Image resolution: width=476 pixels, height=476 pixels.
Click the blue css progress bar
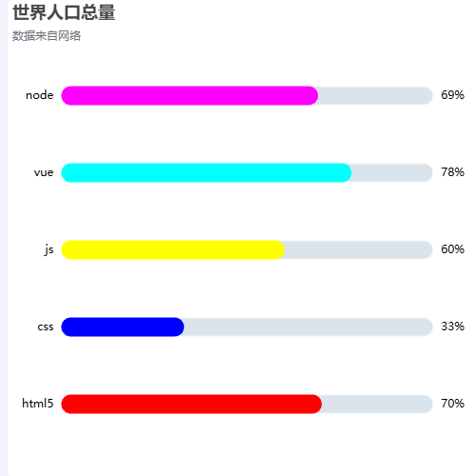(x=123, y=327)
